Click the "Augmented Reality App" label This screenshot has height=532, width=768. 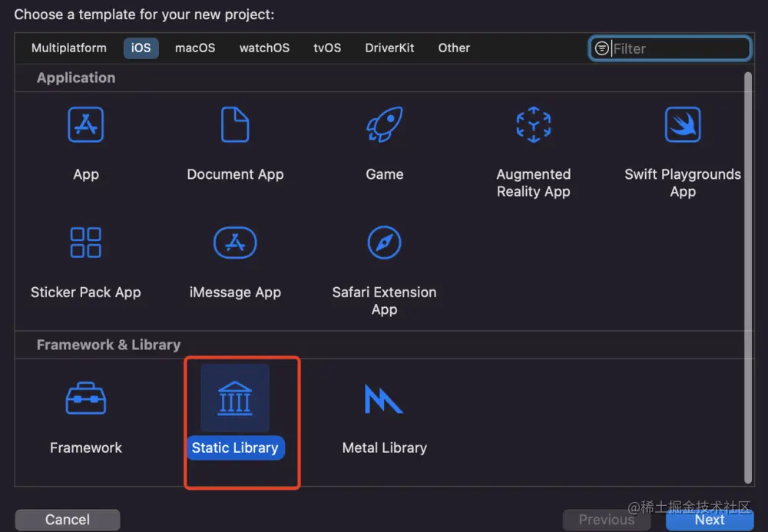[x=534, y=183]
